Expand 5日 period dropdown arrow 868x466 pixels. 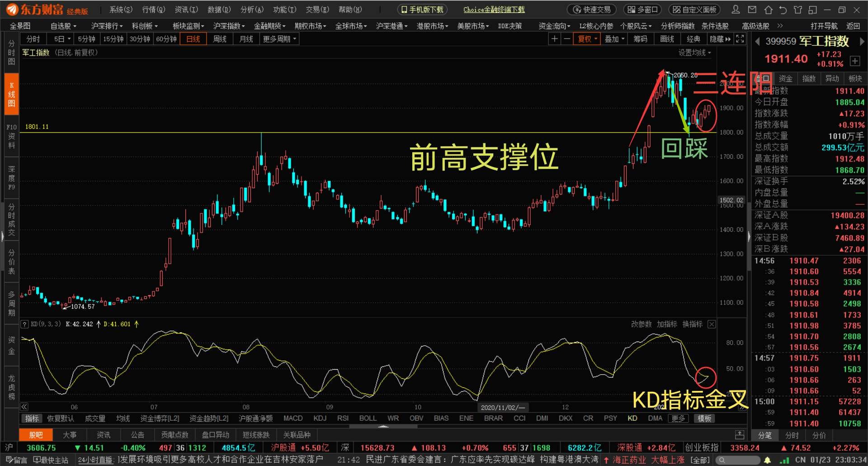pyautogui.click(x=69, y=39)
